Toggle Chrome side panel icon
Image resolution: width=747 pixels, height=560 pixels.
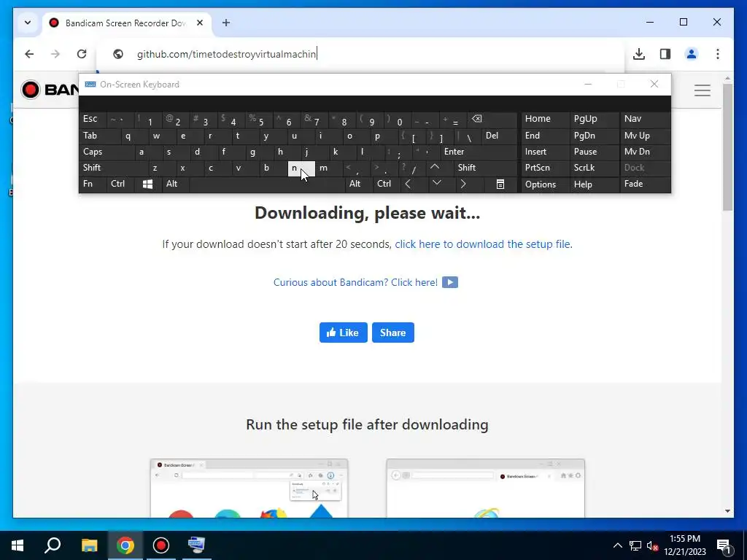(665, 54)
